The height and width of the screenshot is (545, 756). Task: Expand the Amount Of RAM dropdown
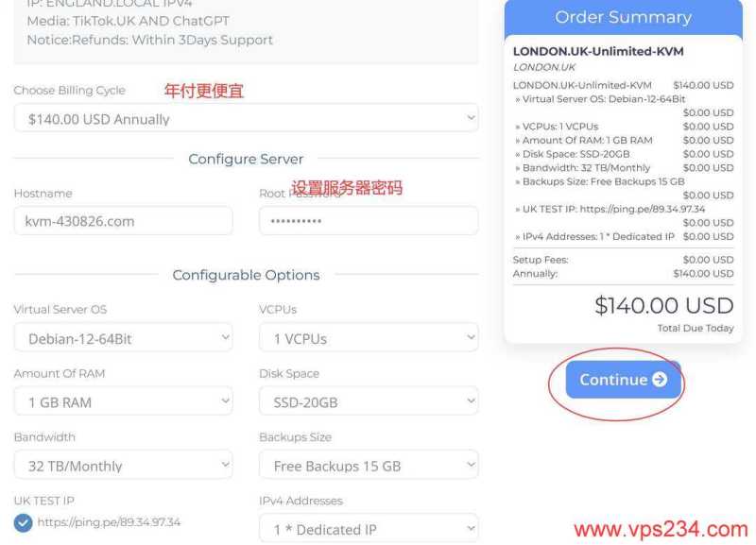[124, 400]
